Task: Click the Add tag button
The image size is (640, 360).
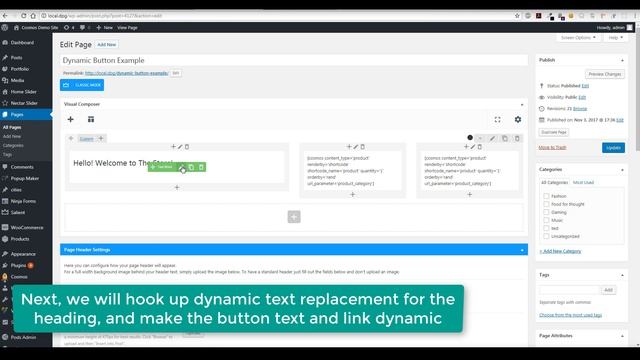Action: (608, 290)
